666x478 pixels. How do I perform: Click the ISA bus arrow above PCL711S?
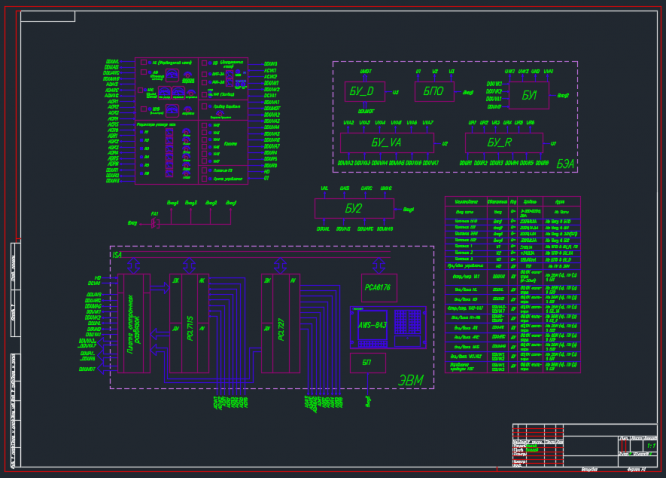click(186, 263)
